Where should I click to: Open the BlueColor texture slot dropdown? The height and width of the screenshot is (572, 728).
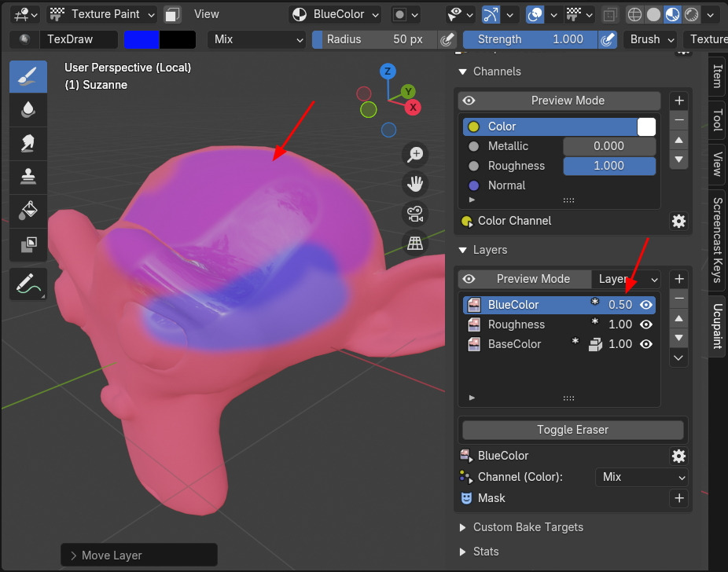[x=335, y=14]
